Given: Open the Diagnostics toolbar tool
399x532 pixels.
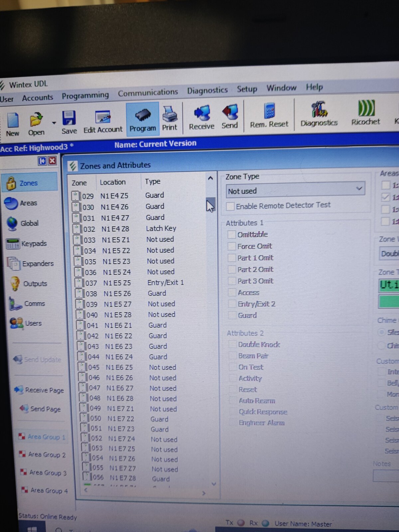Looking at the screenshot, I should pos(319,111).
